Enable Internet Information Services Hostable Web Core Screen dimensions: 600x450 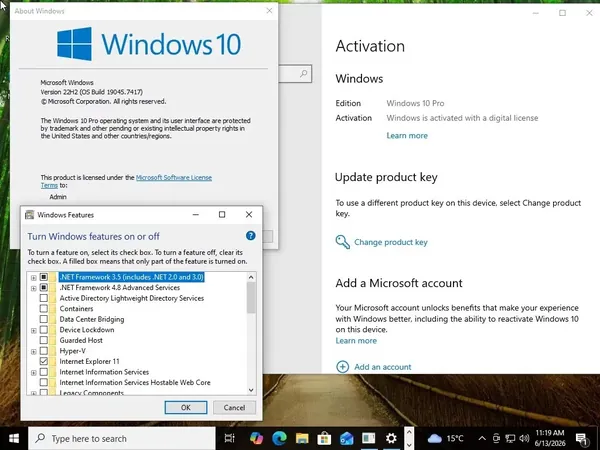[x=44, y=382]
